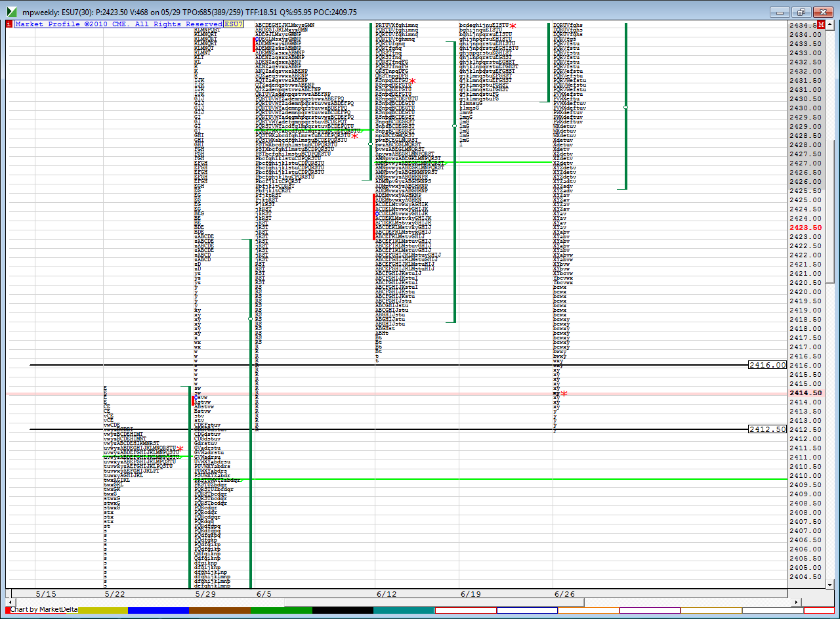Select the empty blue-outlined page tab
The image size is (840, 619).
click(527, 610)
